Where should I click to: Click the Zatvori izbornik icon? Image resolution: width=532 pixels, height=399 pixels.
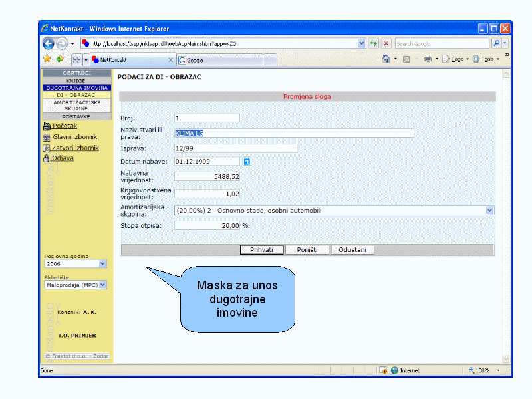[47, 148]
